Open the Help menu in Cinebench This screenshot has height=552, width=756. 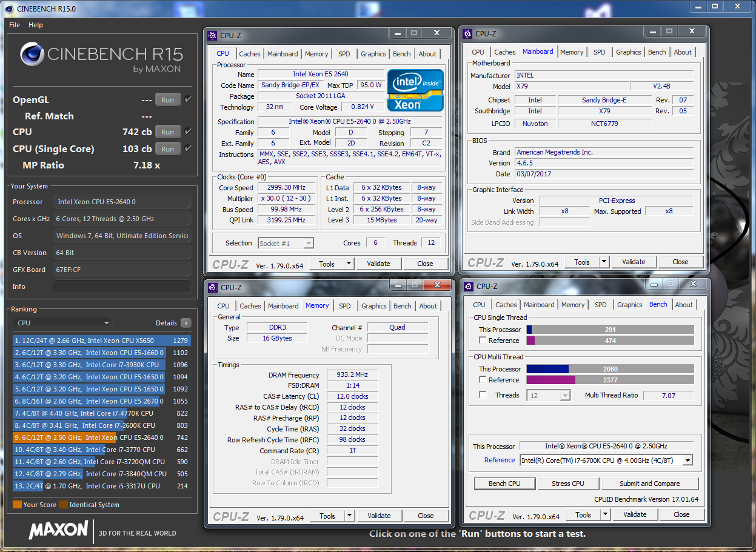pyautogui.click(x=36, y=25)
